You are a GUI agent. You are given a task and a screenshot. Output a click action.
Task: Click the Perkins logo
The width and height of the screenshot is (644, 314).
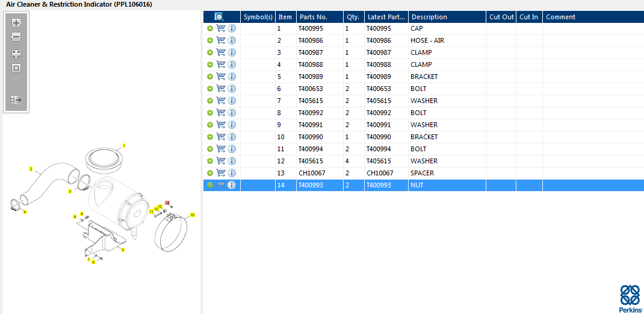(x=630, y=298)
